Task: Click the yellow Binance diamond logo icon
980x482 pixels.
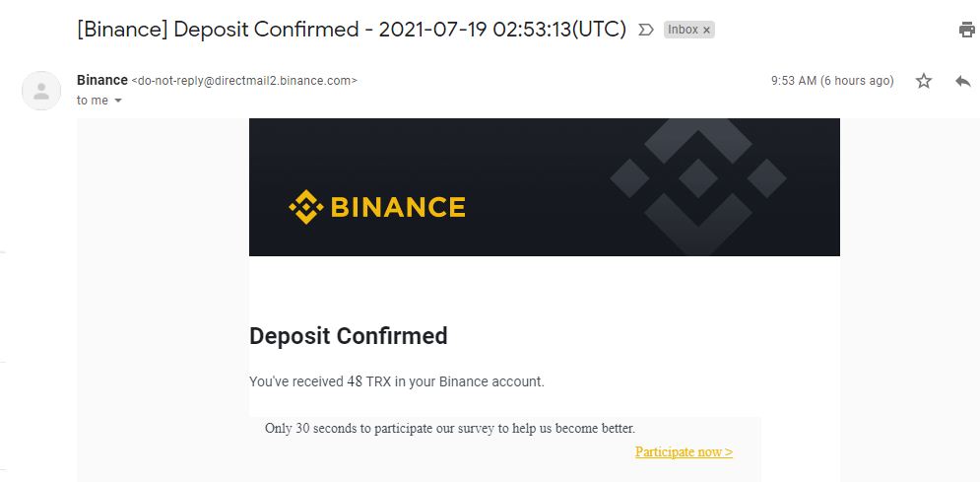Action: tap(305, 207)
